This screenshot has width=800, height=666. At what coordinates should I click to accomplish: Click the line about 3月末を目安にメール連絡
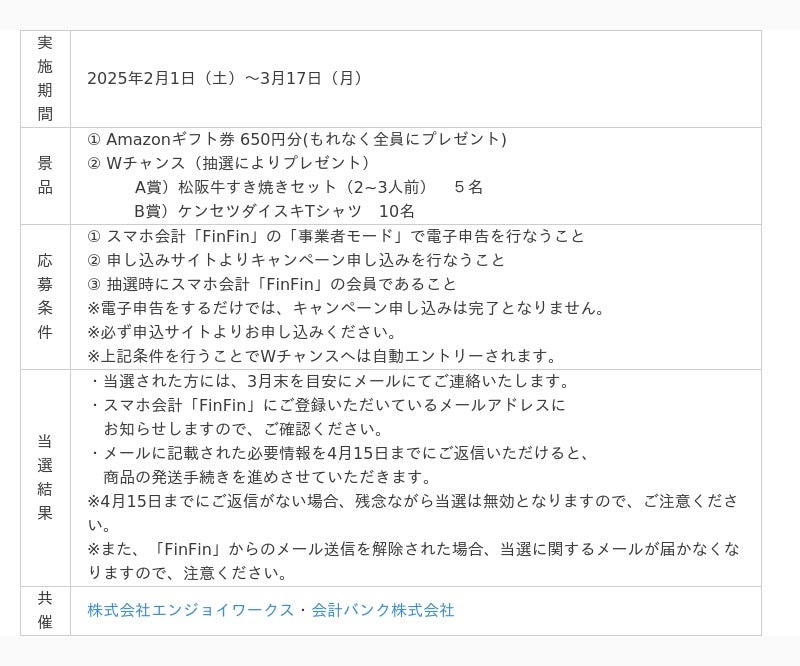click(330, 381)
